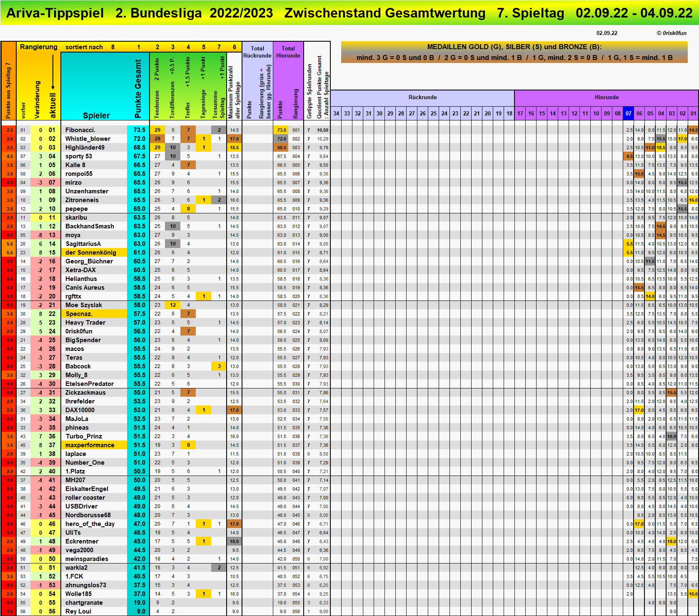Select player Heavy Trader
Image resolution: width=699 pixels, height=616 pixels.
click(x=85, y=323)
